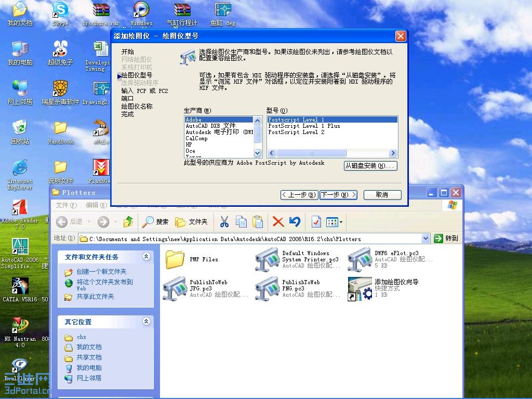The image size is (532, 399).
Task: Open the address bar dropdown arrow
Action: pos(426,238)
